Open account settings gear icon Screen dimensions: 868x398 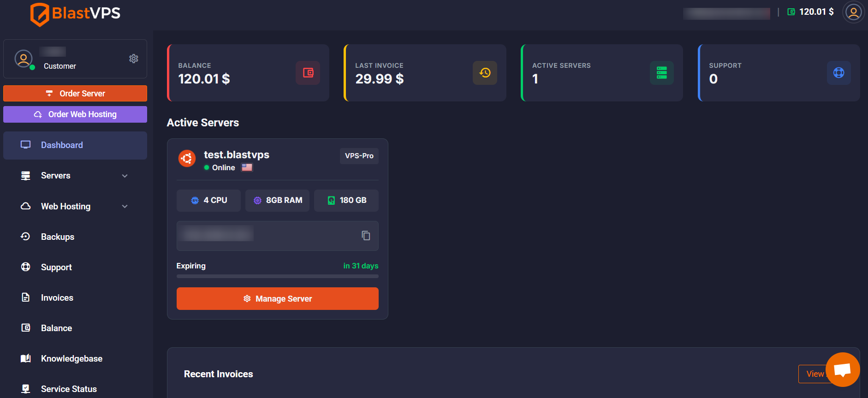point(134,59)
